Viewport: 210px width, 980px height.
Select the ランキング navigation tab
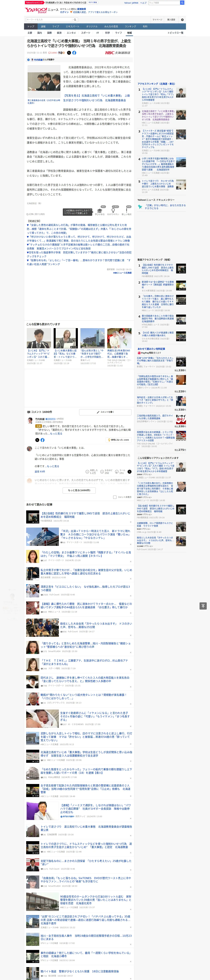130,27
